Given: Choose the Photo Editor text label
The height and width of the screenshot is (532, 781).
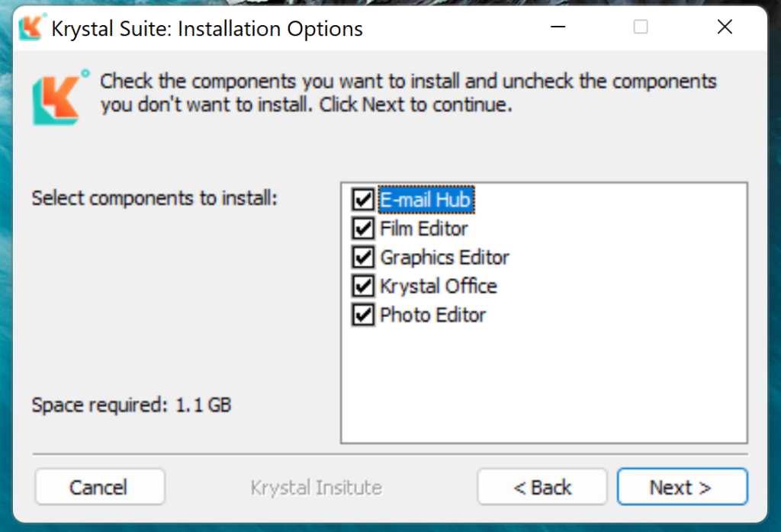Looking at the screenshot, I should coord(432,316).
